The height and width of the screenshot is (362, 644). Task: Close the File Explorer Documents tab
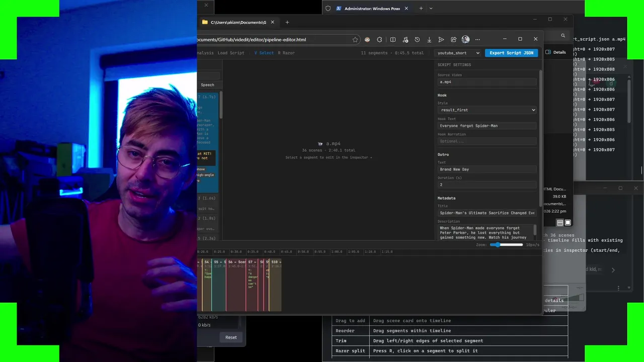273,22
